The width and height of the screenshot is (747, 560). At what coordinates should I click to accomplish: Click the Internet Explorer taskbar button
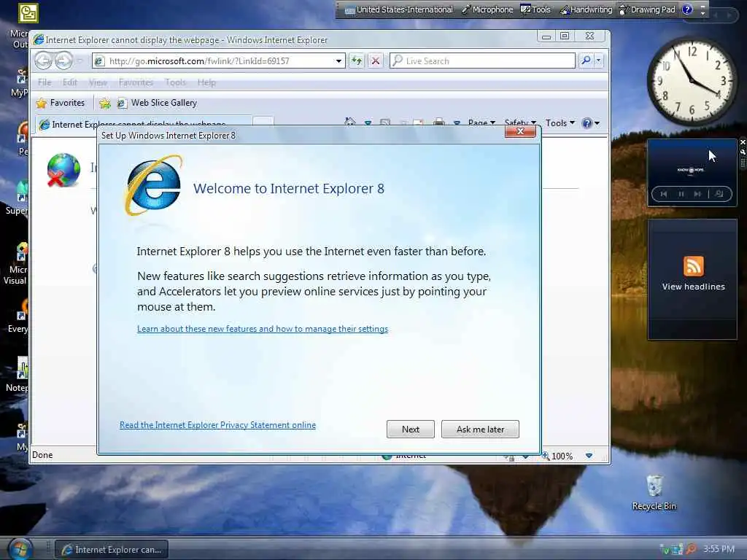[112, 550]
